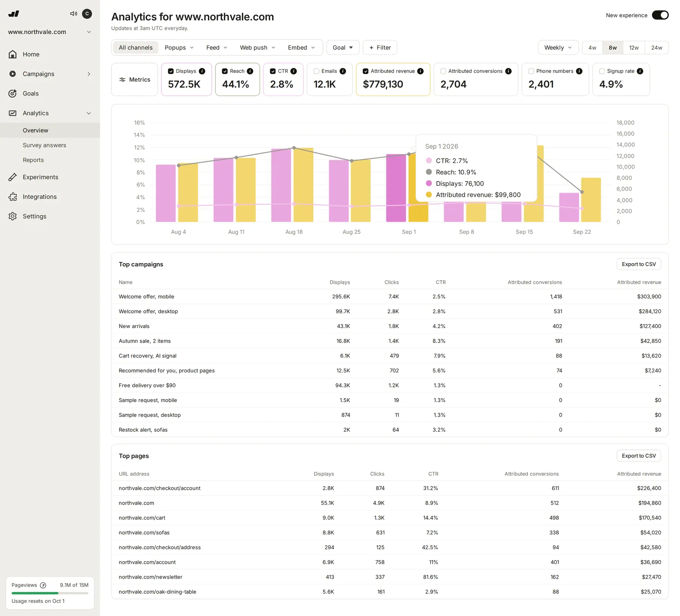Click the Integrations puzzle icon

pos(13,197)
